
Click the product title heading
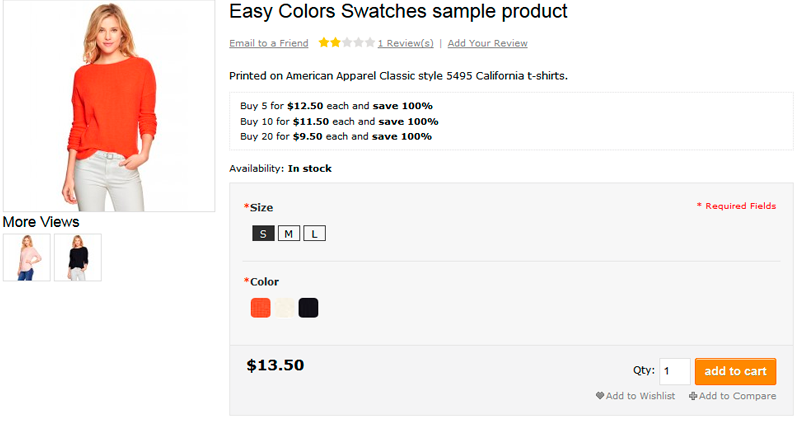point(398,11)
